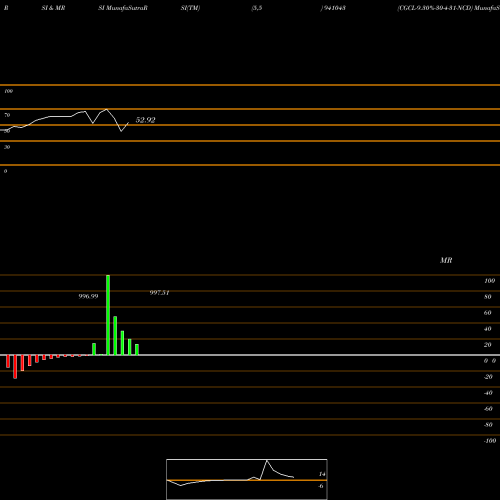
Task: Click the MR axis label -100
Action: (490, 441)
